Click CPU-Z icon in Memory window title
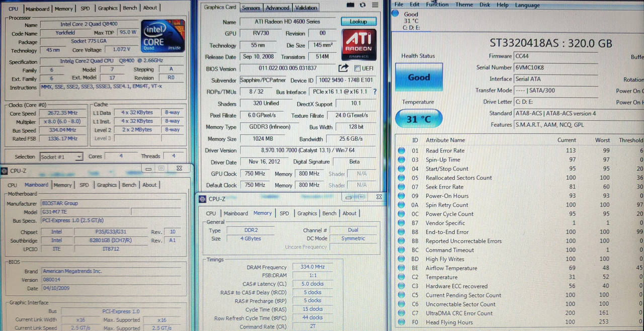 pyautogui.click(x=203, y=199)
